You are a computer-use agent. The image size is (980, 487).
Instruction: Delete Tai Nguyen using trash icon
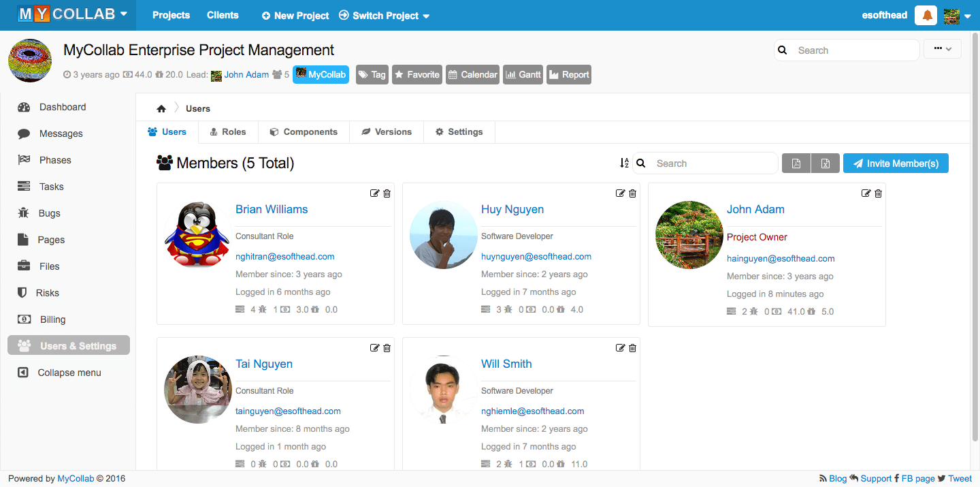click(387, 348)
